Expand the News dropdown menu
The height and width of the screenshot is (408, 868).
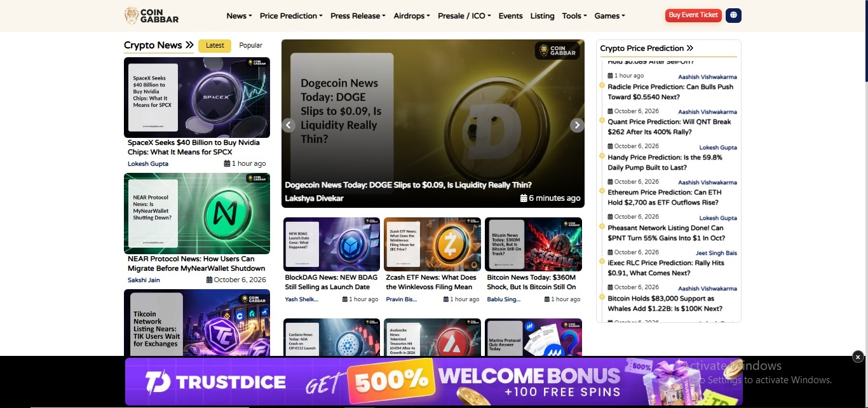[239, 16]
